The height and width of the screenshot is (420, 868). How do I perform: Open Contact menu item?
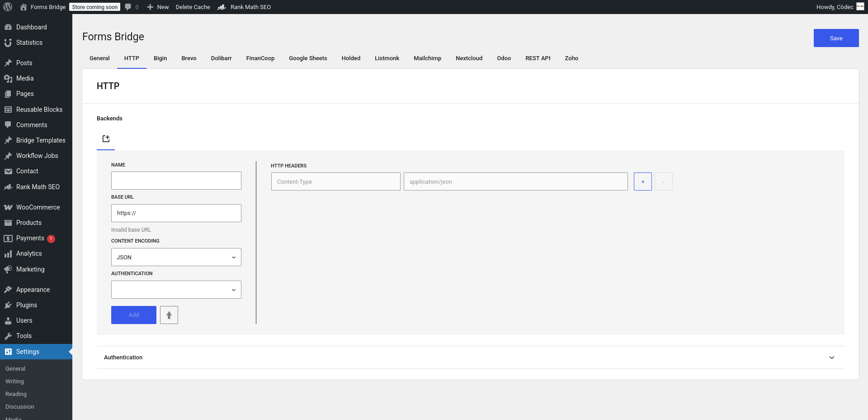(x=36, y=171)
